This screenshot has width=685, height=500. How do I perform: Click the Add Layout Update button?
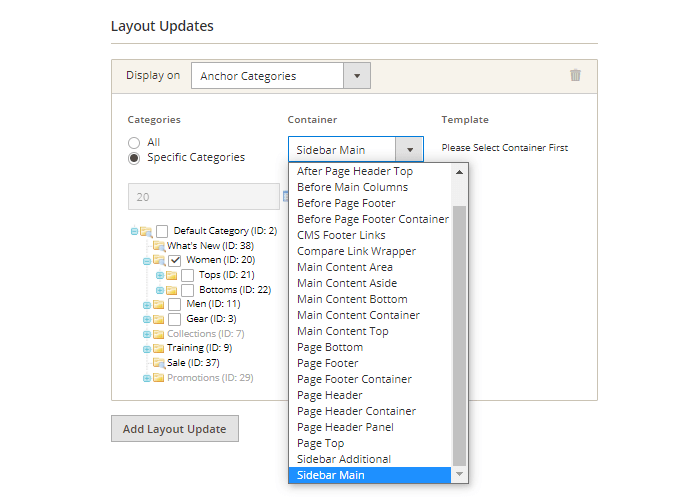175,429
